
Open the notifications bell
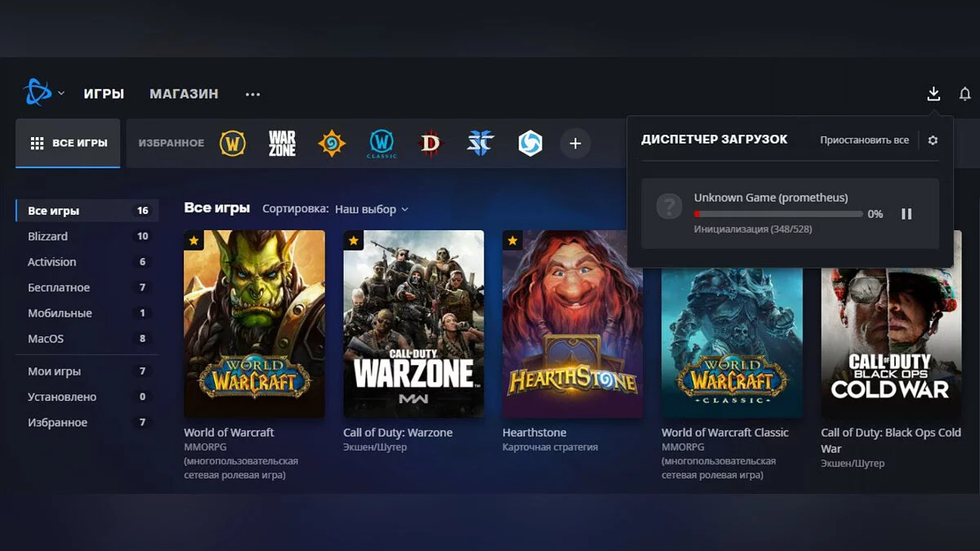pos(964,94)
